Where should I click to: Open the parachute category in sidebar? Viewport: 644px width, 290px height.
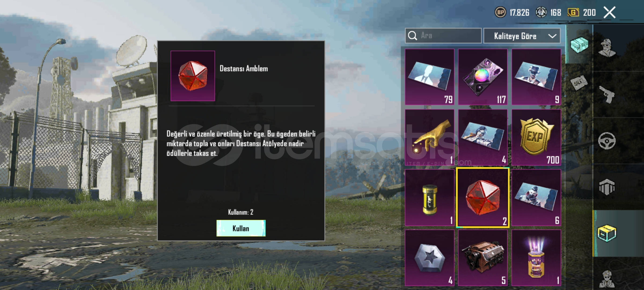(607, 187)
